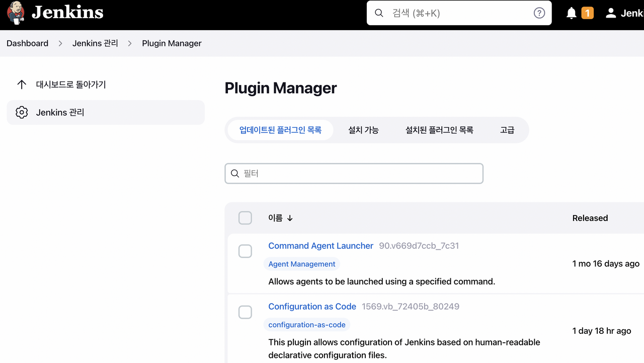Click the Plugin Manager page heading
The width and height of the screenshot is (644, 363).
coord(281,88)
